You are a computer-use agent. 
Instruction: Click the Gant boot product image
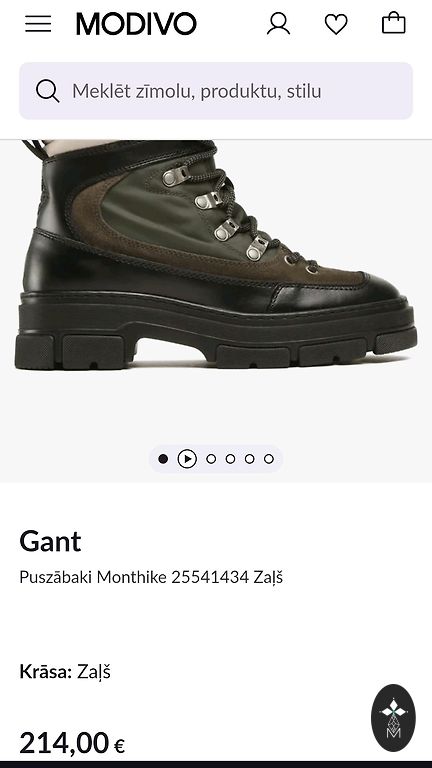pyautogui.click(x=216, y=255)
